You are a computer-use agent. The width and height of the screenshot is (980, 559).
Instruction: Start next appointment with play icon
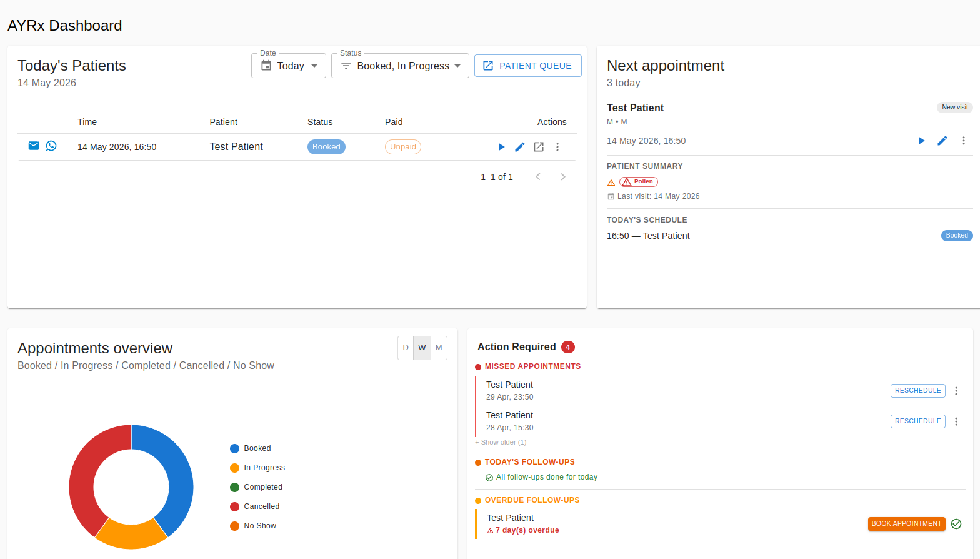(x=921, y=141)
